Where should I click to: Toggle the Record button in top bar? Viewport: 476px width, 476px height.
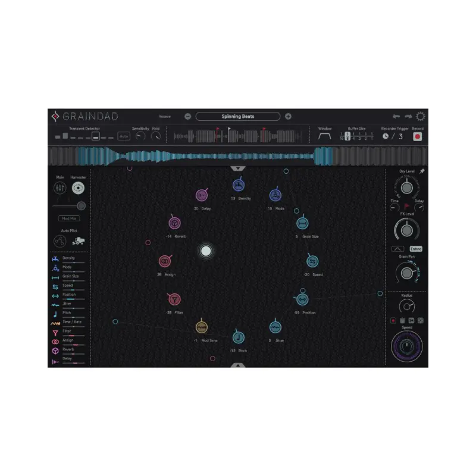click(x=418, y=137)
